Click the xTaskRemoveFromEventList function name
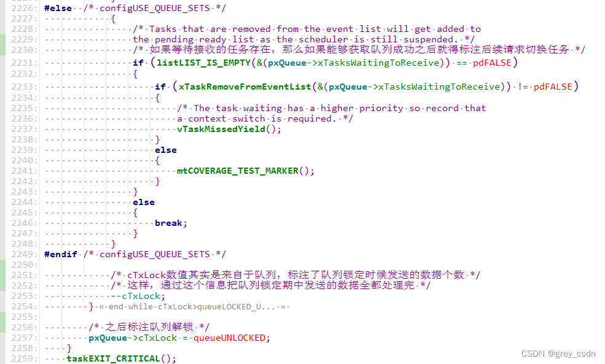605x364 pixels. 245,87
